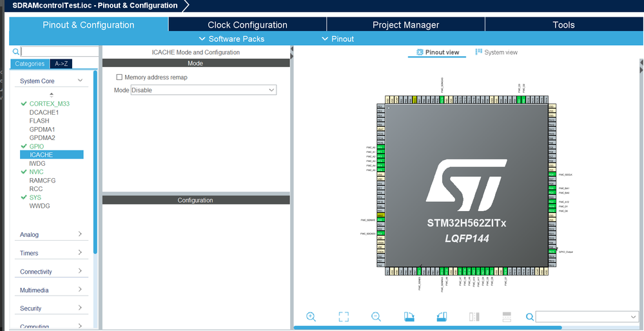Expand the Multimedia category
The width and height of the screenshot is (644, 331).
click(80, 290)
